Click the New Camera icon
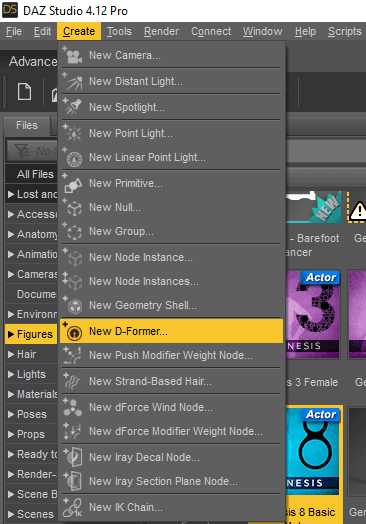Screen dimensions: 366x524 click(74, 55)
